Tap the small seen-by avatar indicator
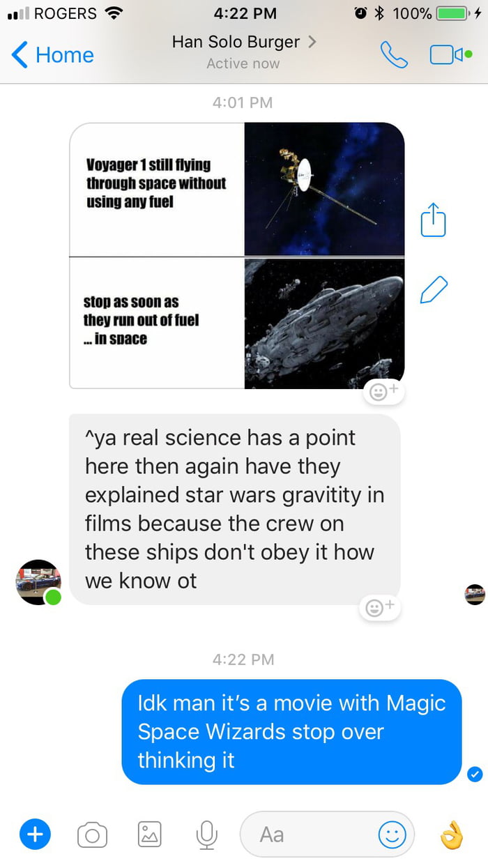 [475, 595]
